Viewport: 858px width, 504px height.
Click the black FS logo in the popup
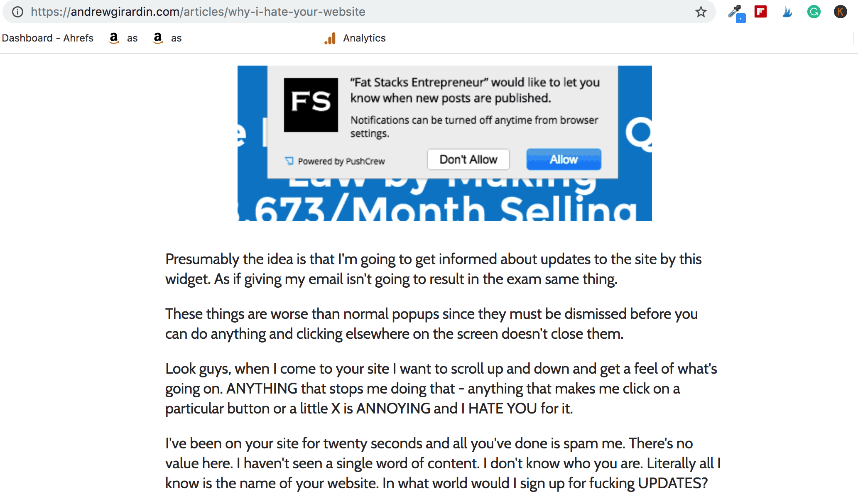click(311, 105)
